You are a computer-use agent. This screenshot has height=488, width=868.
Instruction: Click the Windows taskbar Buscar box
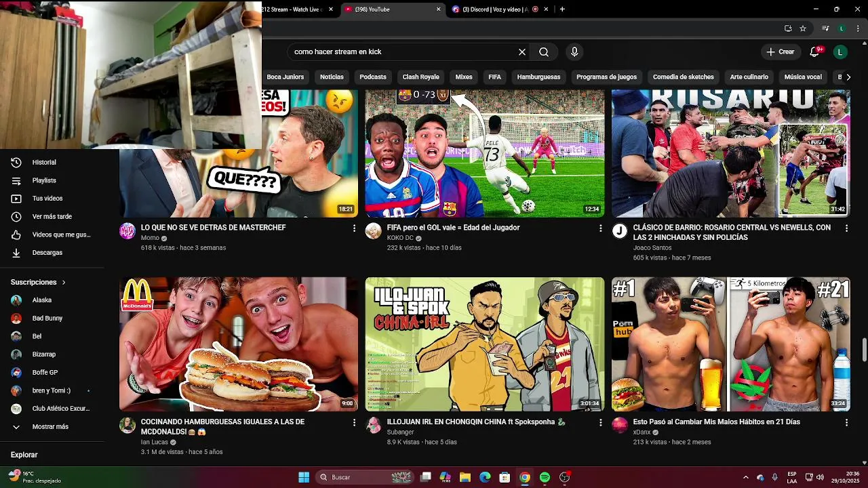tap(366, 477)
